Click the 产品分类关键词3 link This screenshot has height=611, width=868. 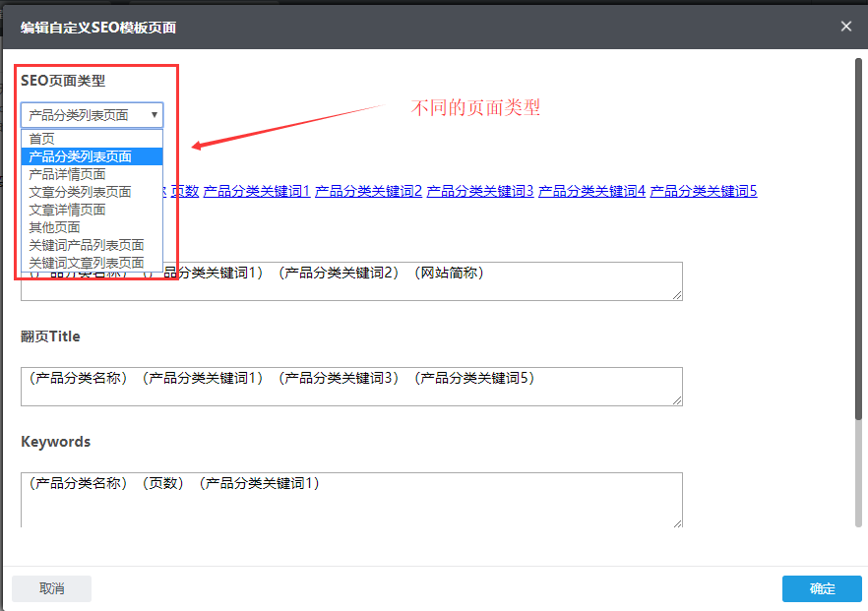click(x=480, y=191)
